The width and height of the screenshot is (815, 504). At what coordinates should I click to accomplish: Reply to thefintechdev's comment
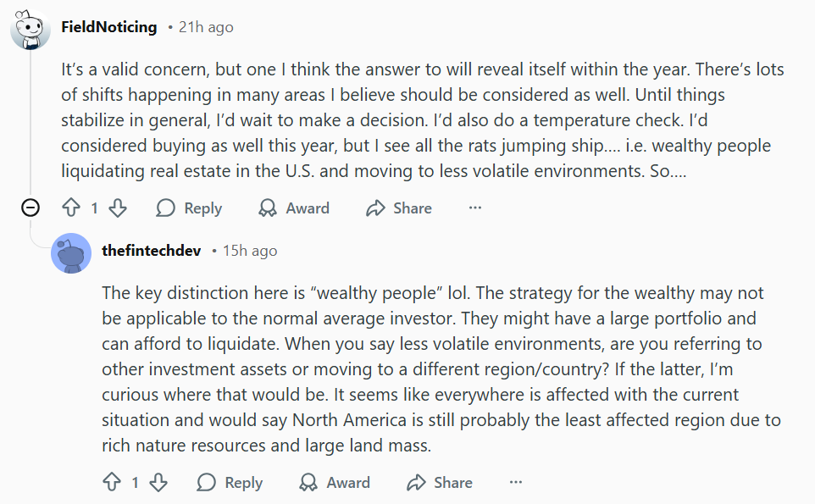click(230, 483)
